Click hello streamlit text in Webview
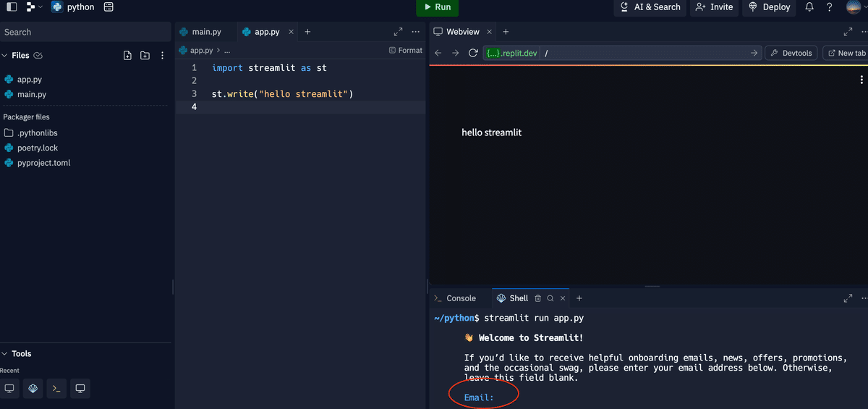868x409 pixels. click(x=492, y=132)
